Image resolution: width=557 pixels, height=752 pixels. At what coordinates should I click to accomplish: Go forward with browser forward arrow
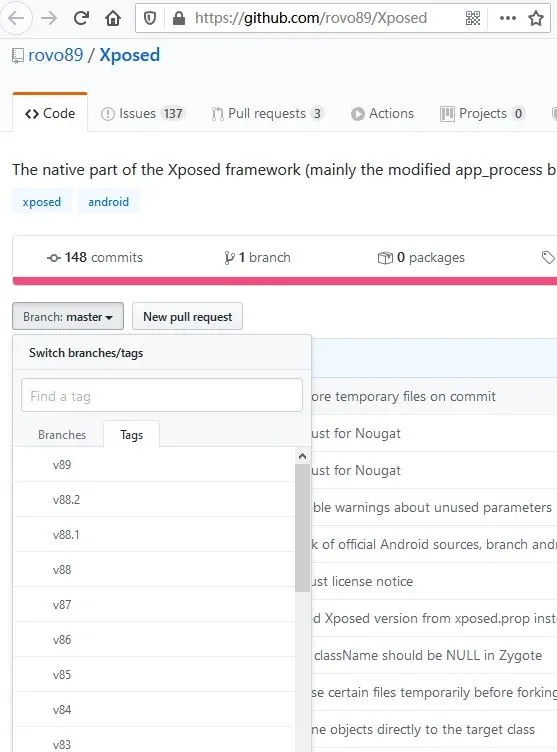(49, 18)
